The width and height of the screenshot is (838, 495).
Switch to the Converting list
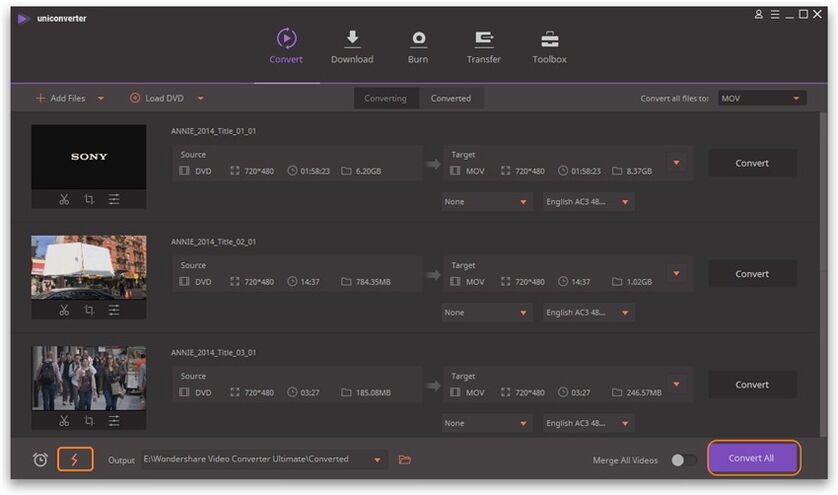click(x=386, y=98)
